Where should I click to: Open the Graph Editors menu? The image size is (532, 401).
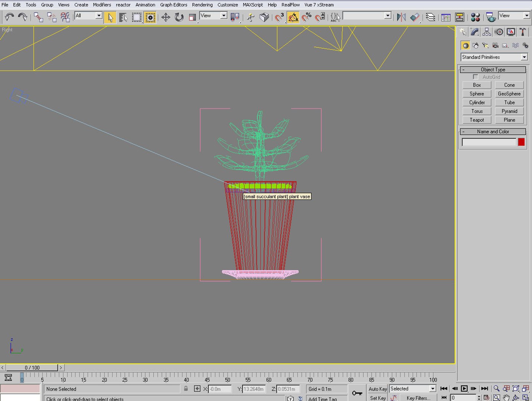(173, 5)
